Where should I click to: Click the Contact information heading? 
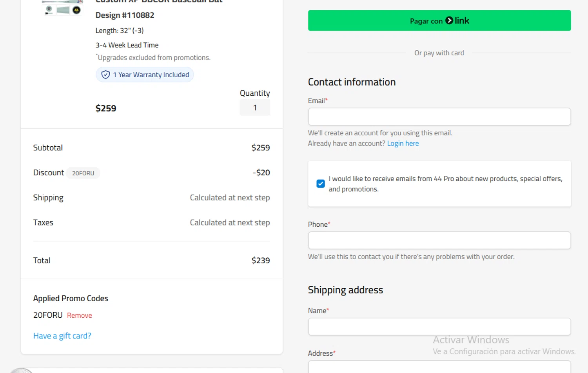click(x=352, y=82)
